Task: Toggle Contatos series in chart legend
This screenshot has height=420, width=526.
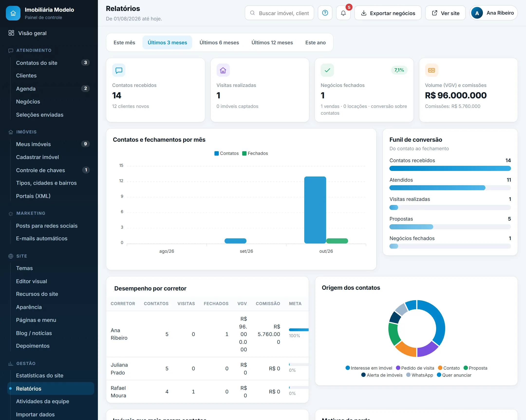Action: click(x=226, y=153)
